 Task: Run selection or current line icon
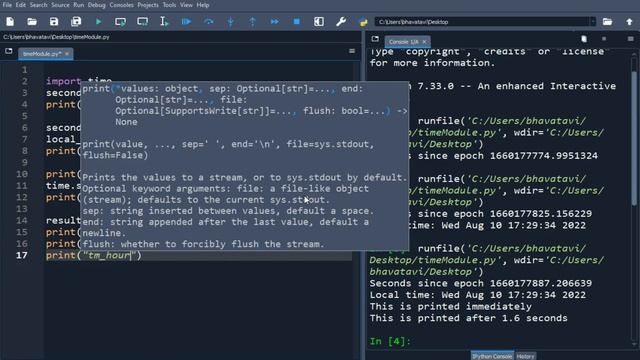tap(164, 22)
